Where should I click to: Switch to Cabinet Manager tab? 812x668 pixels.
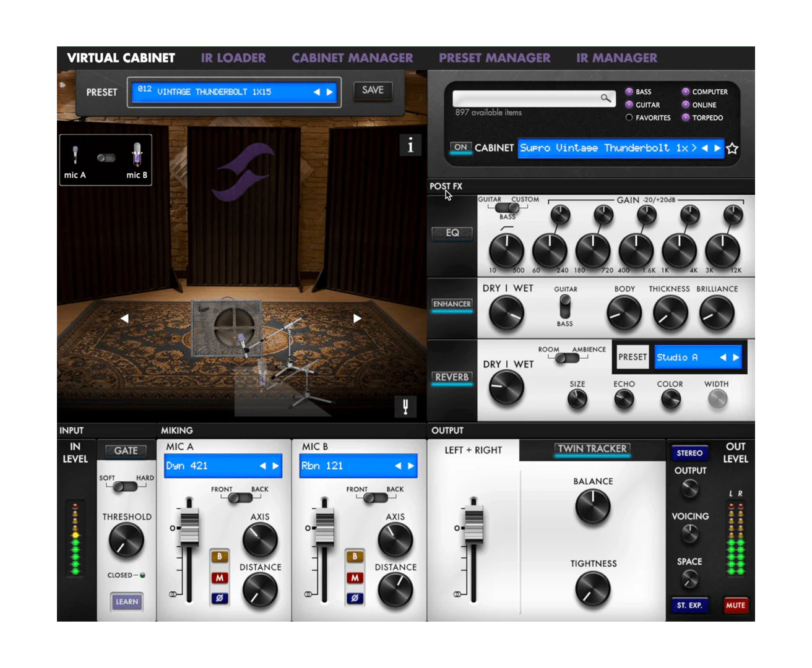click(352, 58)
